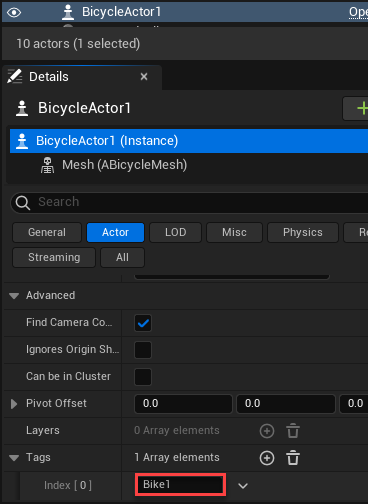Click the '0 Array elements' text
Image resolution: width=368 pixels, height=504 pixels.
(x=177, y=430)
